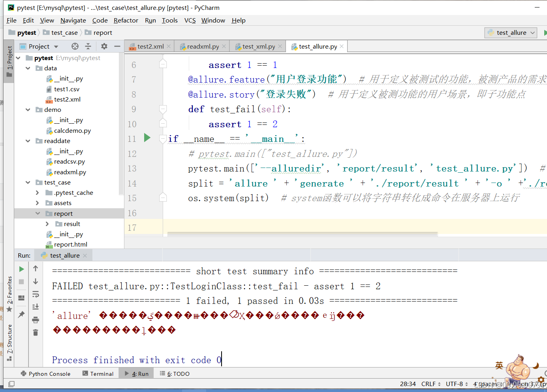Clear all Run output with trash icon
Screen dimensions: 547x392
[x=36, y=332]
